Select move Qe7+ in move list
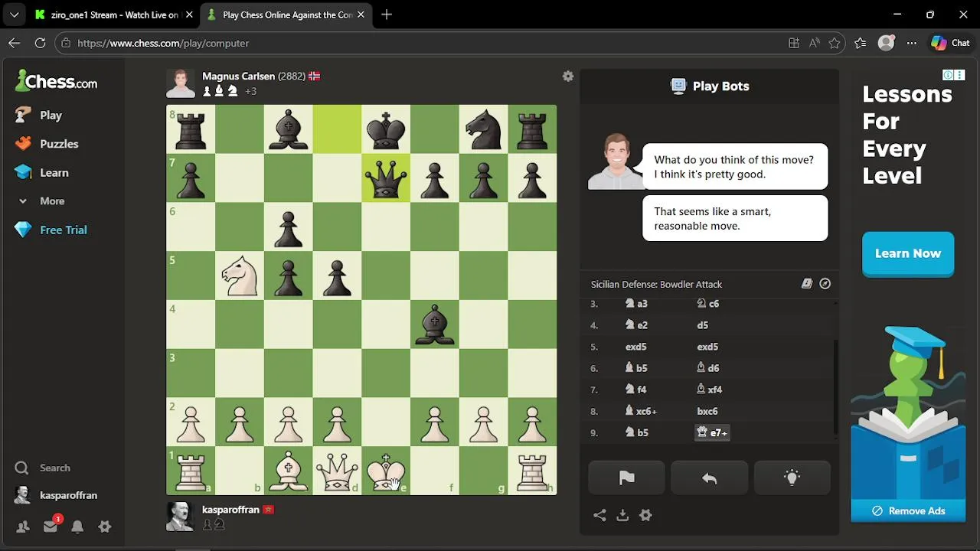This screenshot has width=980, height=551. (711, 432)
